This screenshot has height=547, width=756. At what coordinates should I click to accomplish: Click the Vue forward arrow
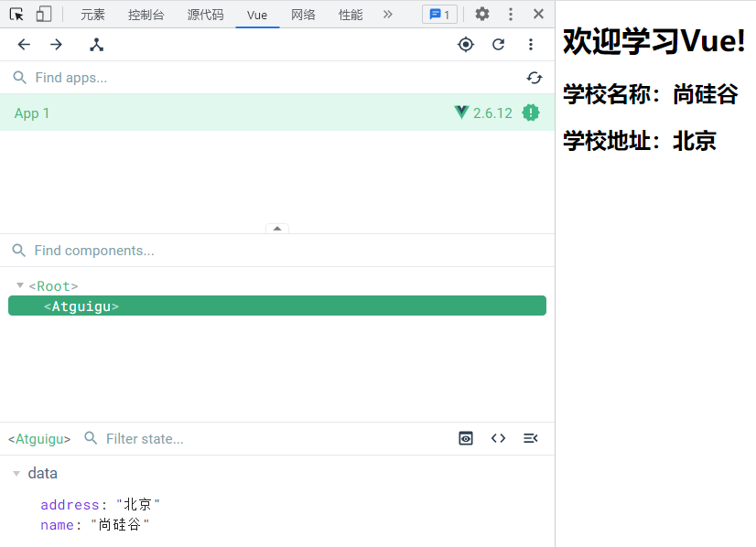56,45
